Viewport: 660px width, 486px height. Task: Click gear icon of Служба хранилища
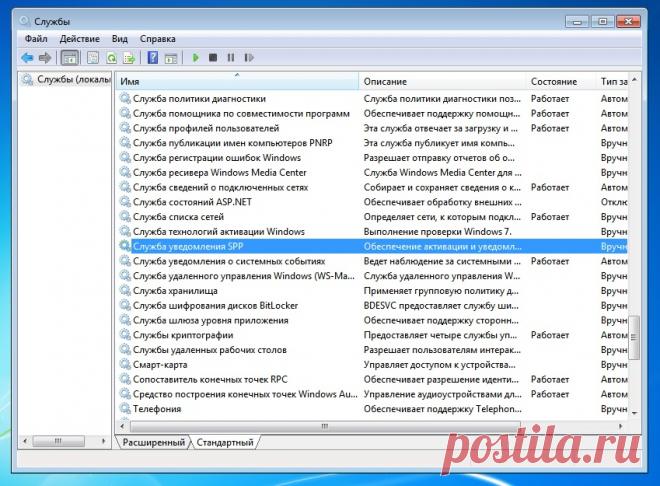coord(125,290)
